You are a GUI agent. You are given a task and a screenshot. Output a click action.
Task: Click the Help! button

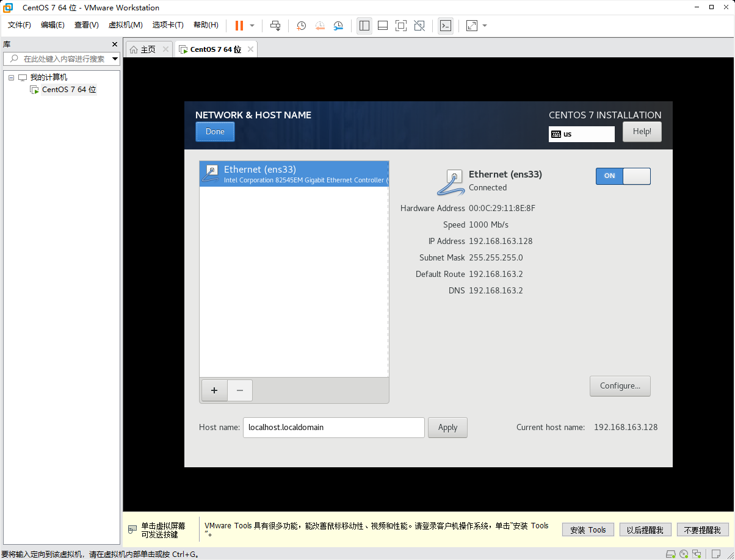pos(642,132)
